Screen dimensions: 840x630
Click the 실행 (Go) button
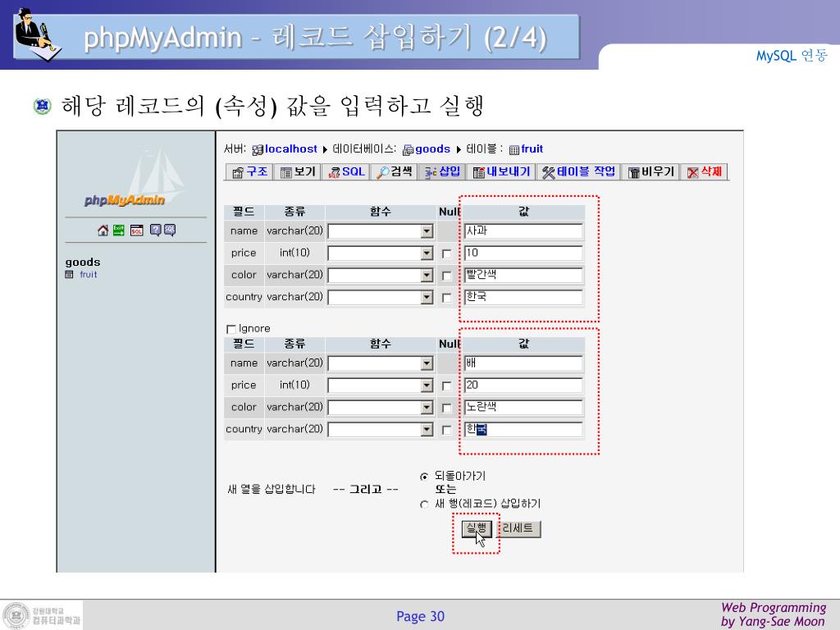[477, 529]
